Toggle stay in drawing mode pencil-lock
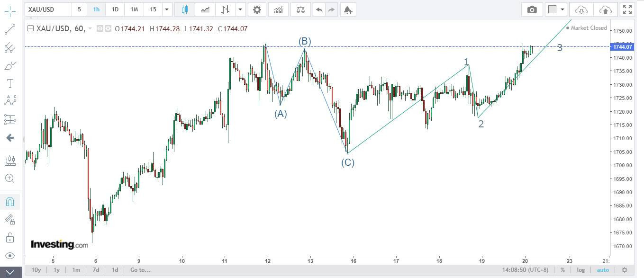 tap(10, 219)
